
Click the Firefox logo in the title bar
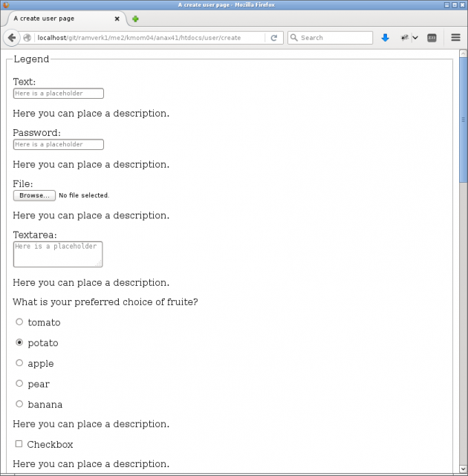pos(6,5)
